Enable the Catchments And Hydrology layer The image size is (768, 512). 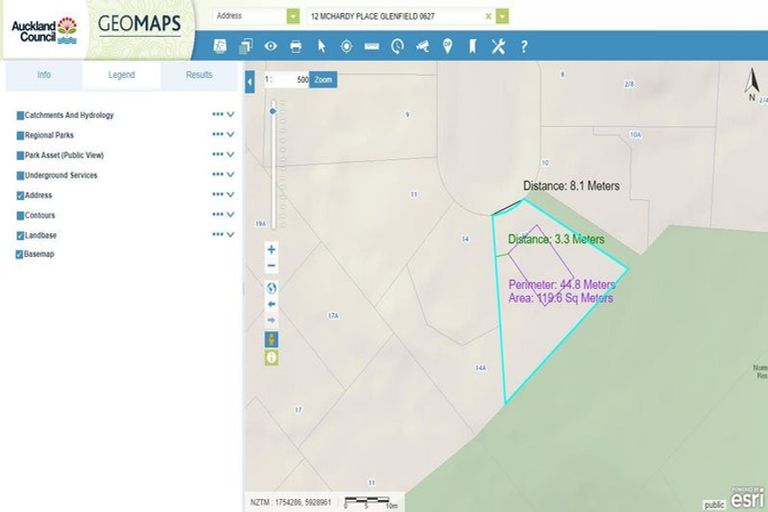20,116
